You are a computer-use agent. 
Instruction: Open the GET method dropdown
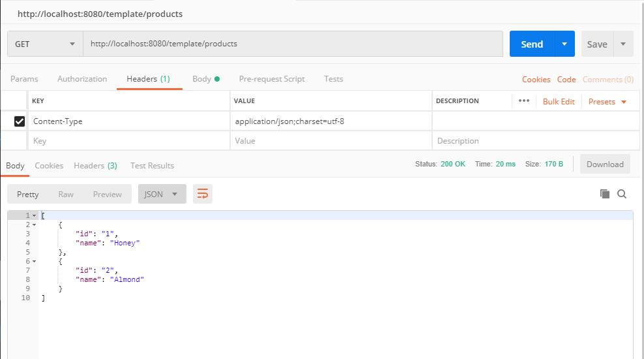tap(45, 44)
